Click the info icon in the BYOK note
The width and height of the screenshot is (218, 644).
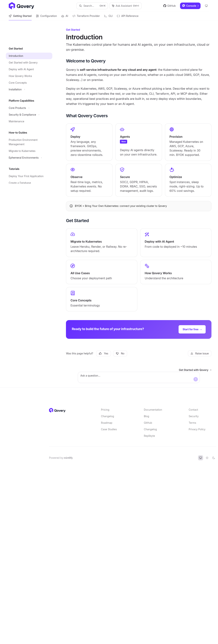(x=71, y=206)
